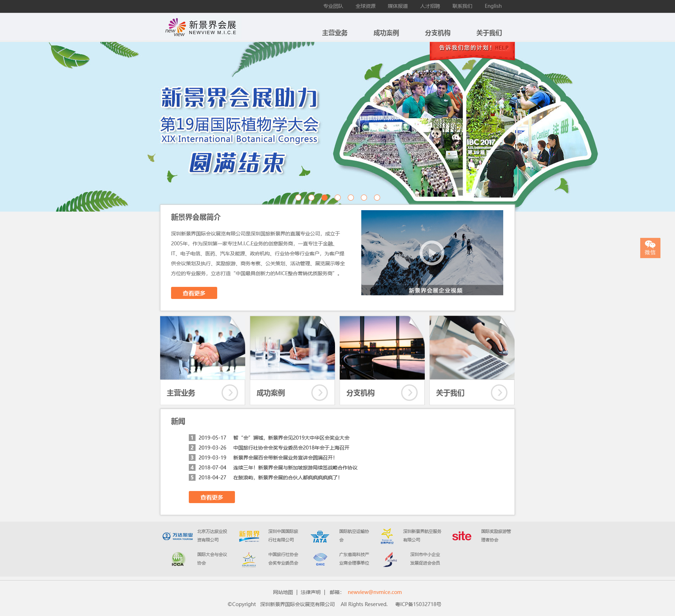
Task: Open the 主营业务 handshake image card
Action: 203,348
